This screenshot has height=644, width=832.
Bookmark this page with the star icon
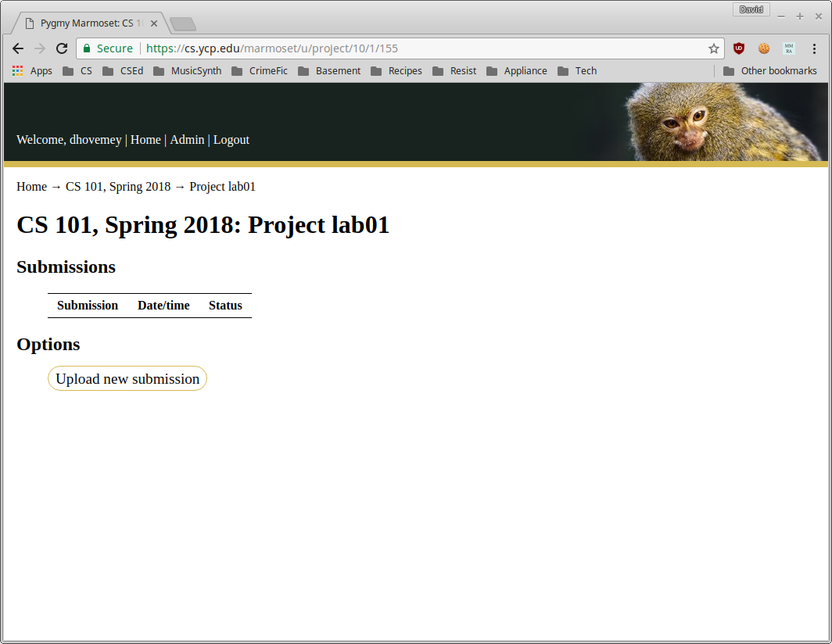click(713, 48)
